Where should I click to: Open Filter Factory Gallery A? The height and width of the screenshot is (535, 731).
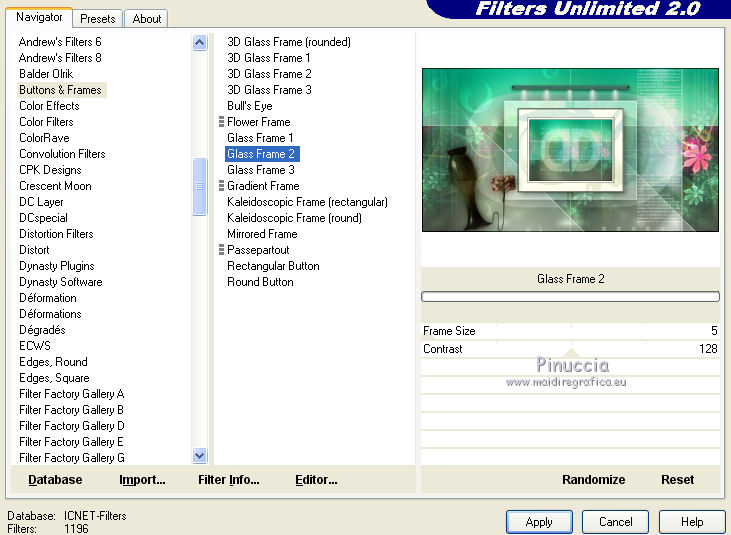pos(72,394)
